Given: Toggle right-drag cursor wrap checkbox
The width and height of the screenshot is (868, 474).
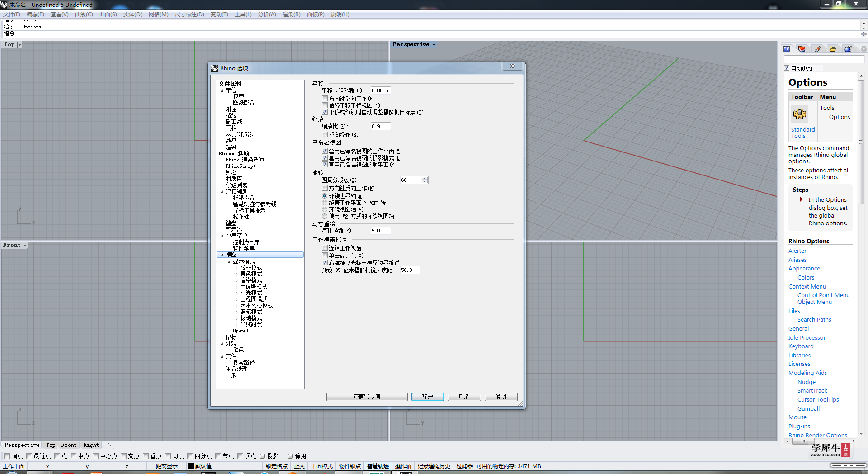Looking at the screenshot, I should tap(325, 263).
